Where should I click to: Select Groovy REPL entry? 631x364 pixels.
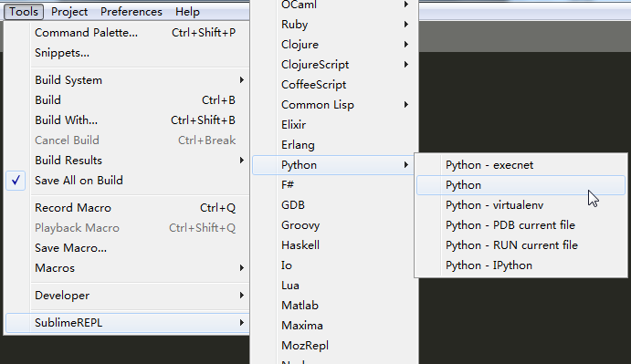click(334, 225)
